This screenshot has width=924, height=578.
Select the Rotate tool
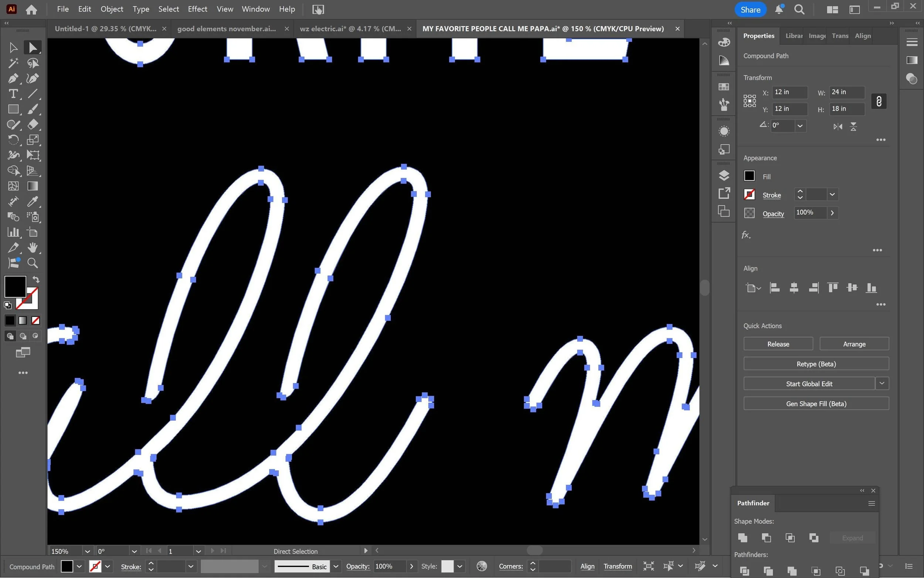pos(13,140)
